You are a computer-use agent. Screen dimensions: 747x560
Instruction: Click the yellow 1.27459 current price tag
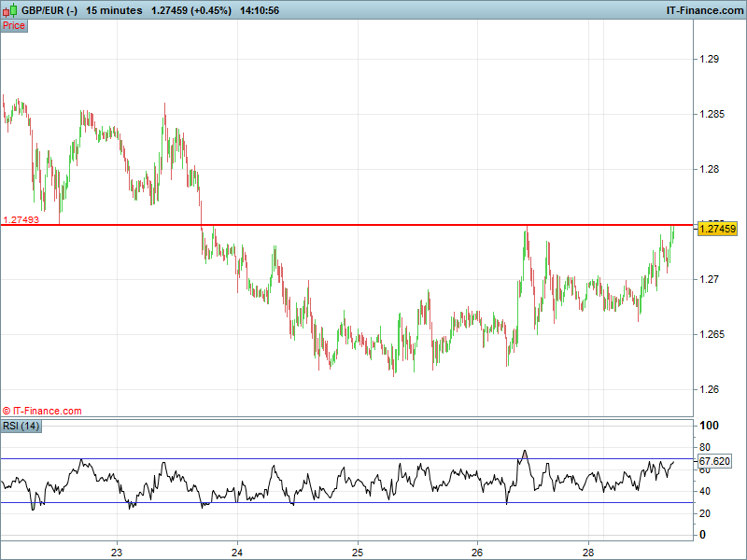pos(717,229)
